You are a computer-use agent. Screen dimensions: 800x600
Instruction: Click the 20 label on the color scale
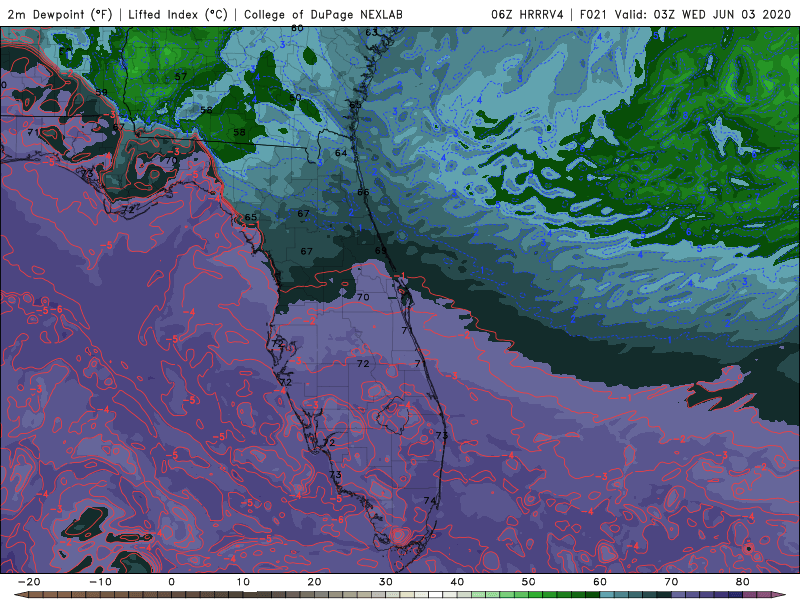pos(314,582)
